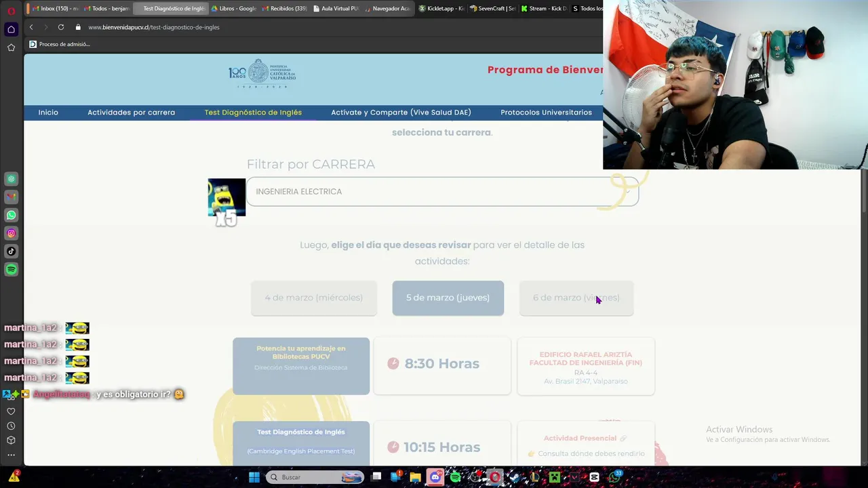Select the 4 de marzo (miércoles) button
This screenshot has width=868, height=488.
(x=313, y=298)
